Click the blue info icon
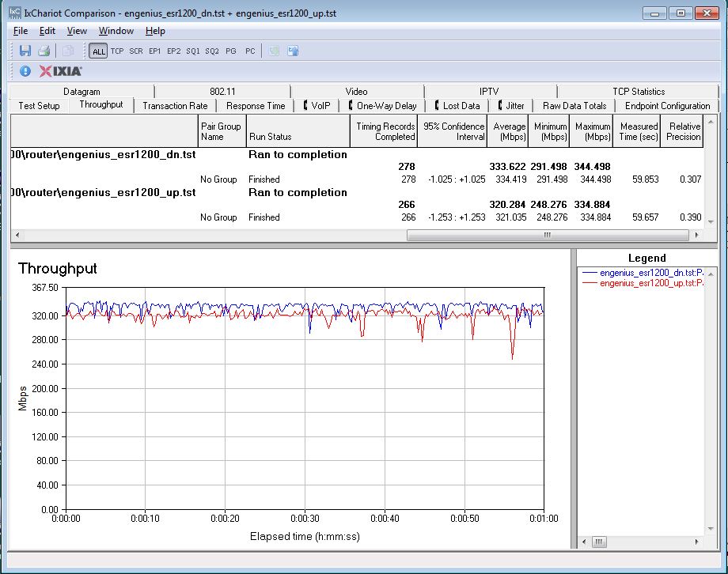The height and width of the screenshot is (574, 728). [x=25, y=71]
